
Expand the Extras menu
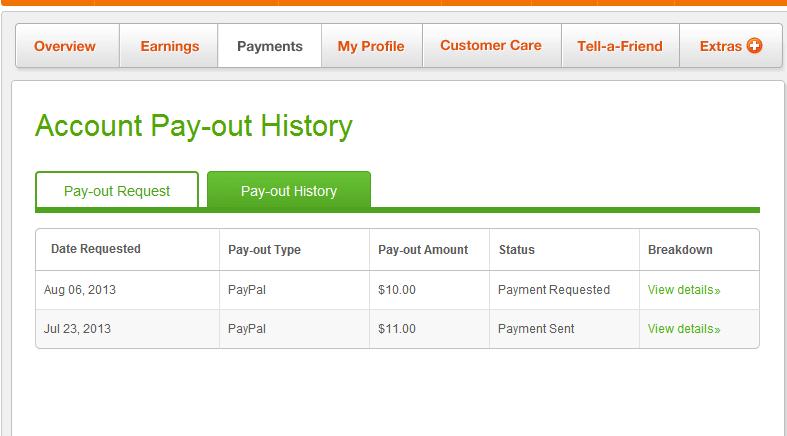pyautogui.click(x=721, y=46)
